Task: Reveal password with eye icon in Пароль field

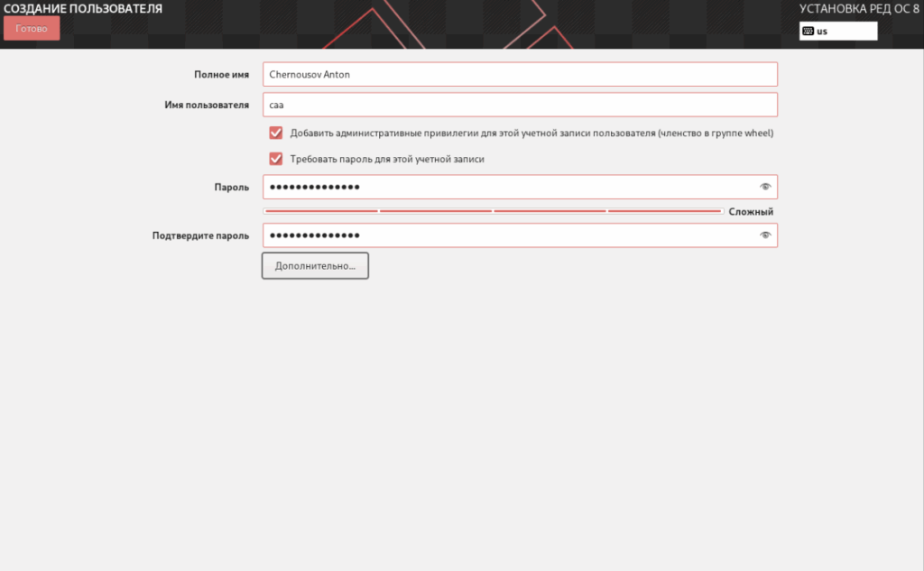Action: point(765,187)
